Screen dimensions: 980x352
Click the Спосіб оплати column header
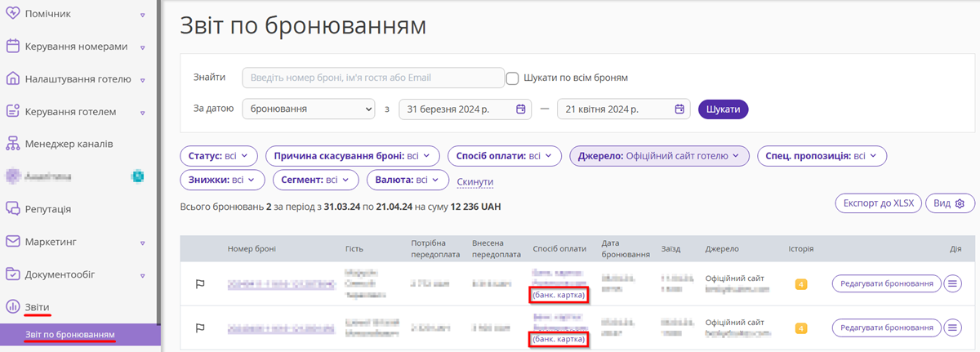559,248
